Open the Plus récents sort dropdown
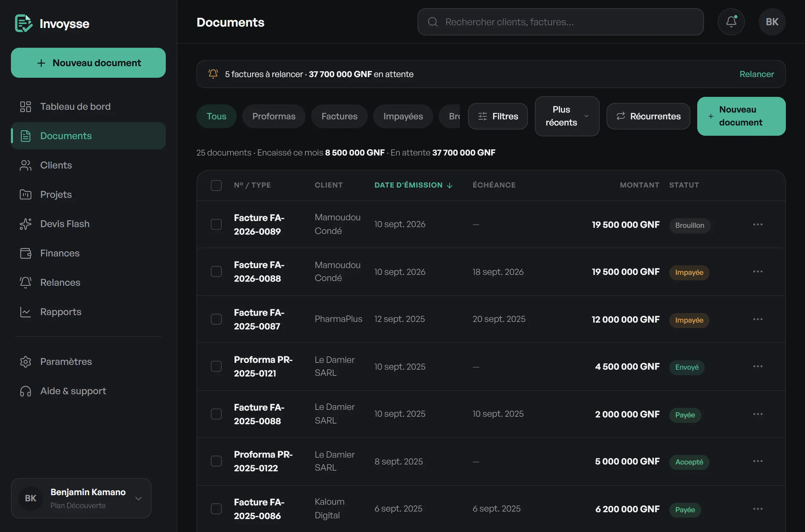The width and height of the screenshot is (805, 532). tap(567, 116)
